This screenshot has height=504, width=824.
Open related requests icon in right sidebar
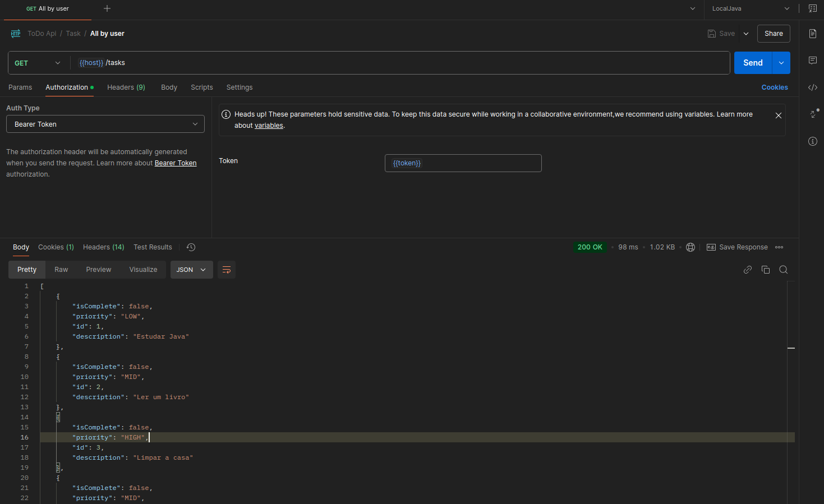pyautogui.click(x=814, y=113)
